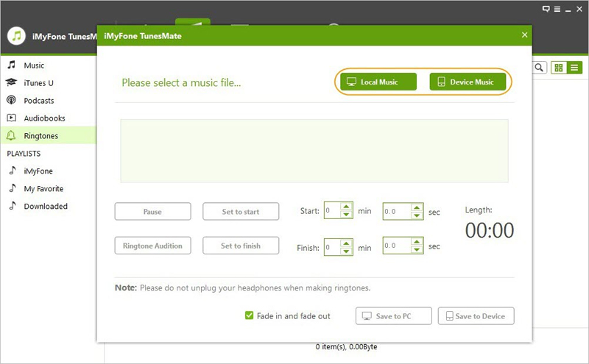
Task: Click Save to Device button
Action: 476,316
